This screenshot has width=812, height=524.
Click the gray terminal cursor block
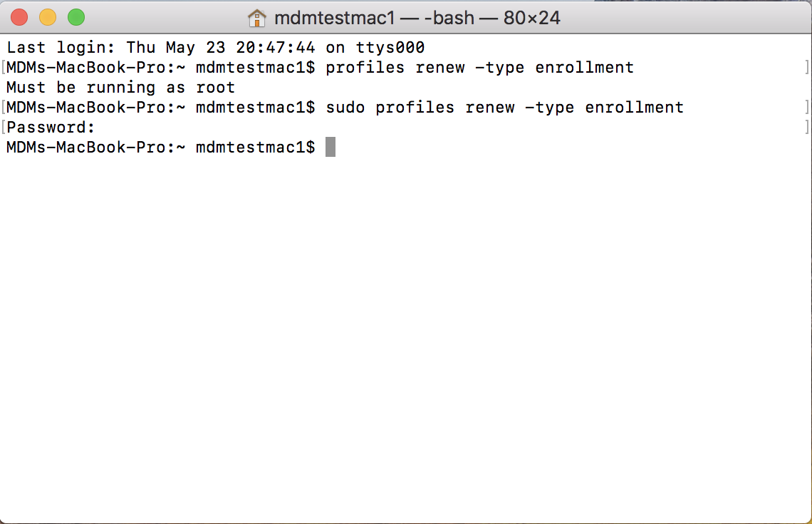[x=330, y=147]
